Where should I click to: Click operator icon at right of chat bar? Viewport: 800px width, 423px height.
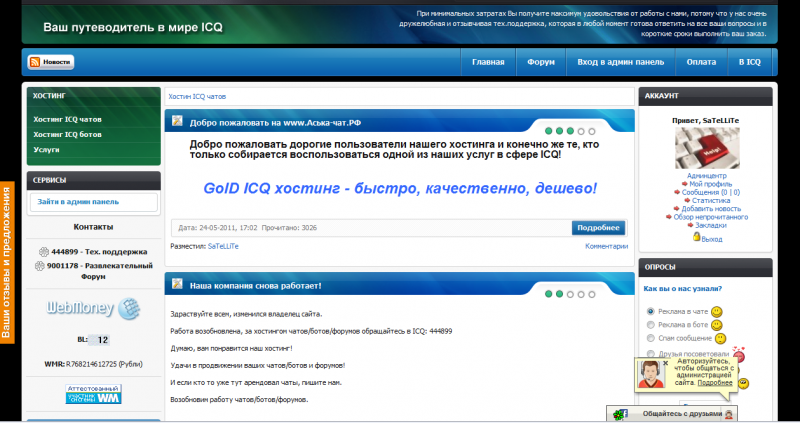click(729, 414)
